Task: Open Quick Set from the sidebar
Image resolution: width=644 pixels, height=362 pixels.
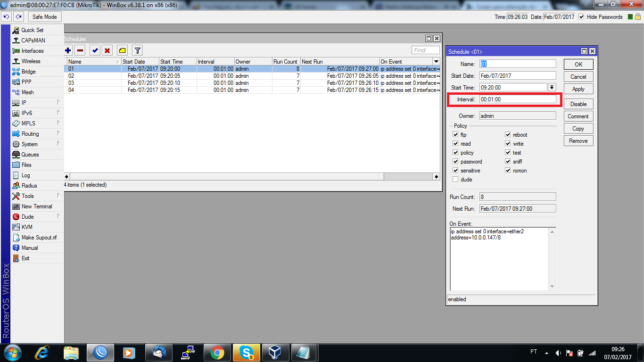Action: point(37,30)
